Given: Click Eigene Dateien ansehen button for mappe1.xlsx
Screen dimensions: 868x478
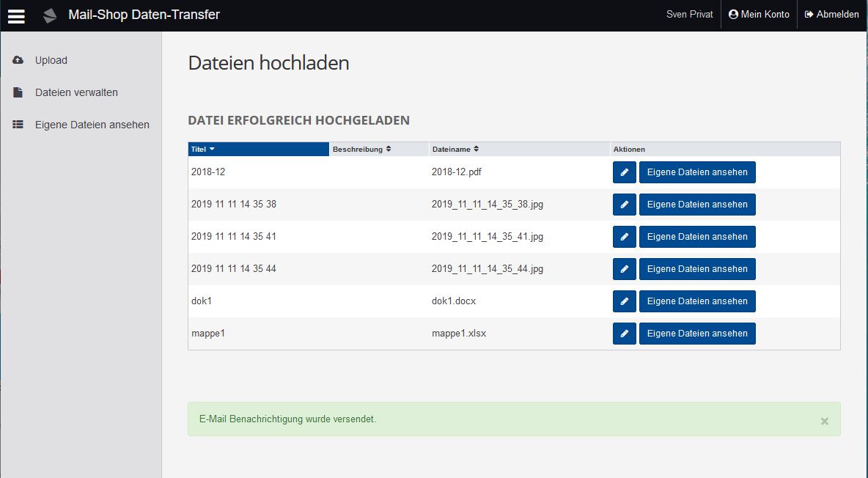Looking at the screenshot, I should (696, 334).
